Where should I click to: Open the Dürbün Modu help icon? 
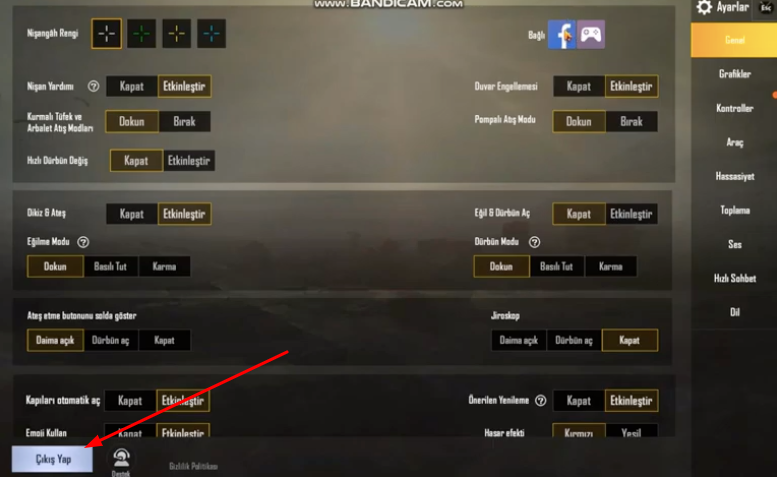click(534, 242)
